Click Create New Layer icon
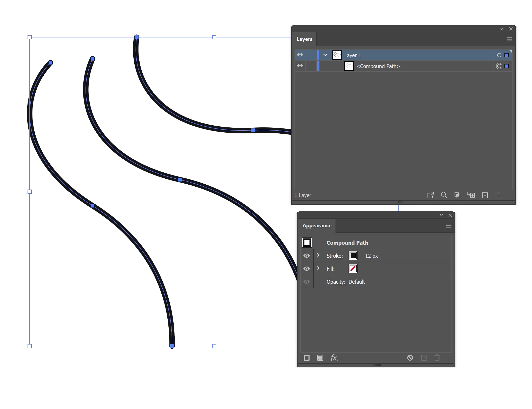Viewport: 532px width, 409px height. (485, 195)
